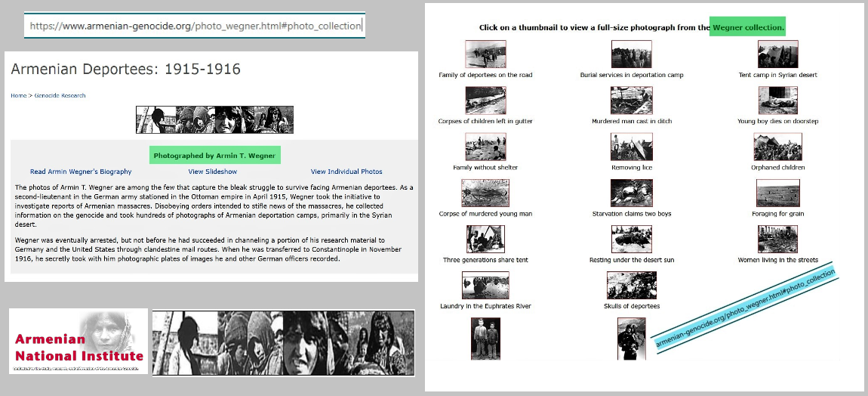The image size is (868, 396).
Task: Click the 'Family without shelter' thumbnail
Action: (485, 147)
